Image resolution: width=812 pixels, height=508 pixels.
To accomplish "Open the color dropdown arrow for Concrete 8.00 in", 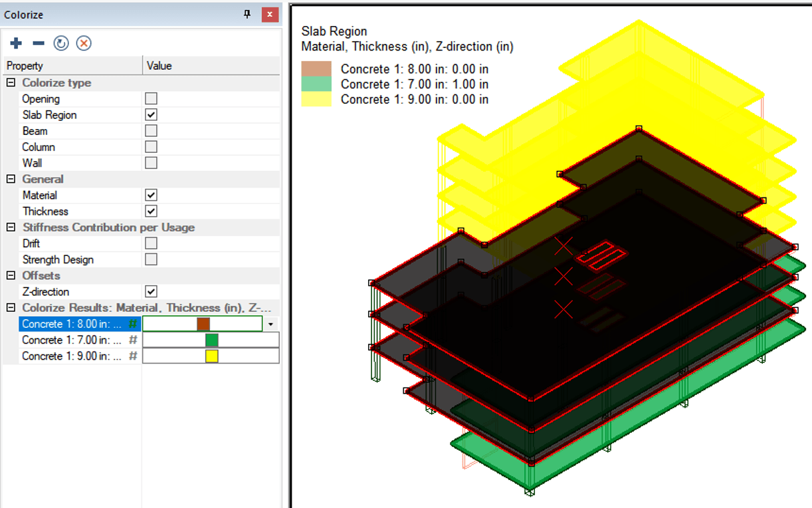I will click(x=271, y=324).
